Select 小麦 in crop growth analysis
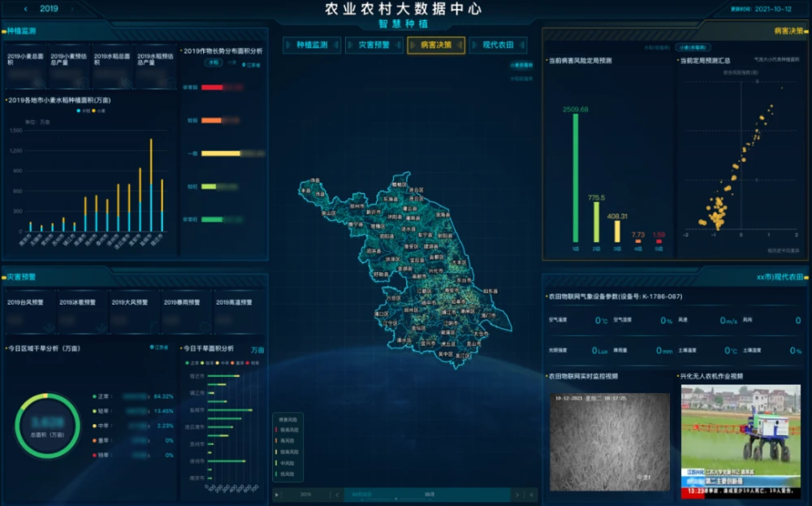 point(232,63)
